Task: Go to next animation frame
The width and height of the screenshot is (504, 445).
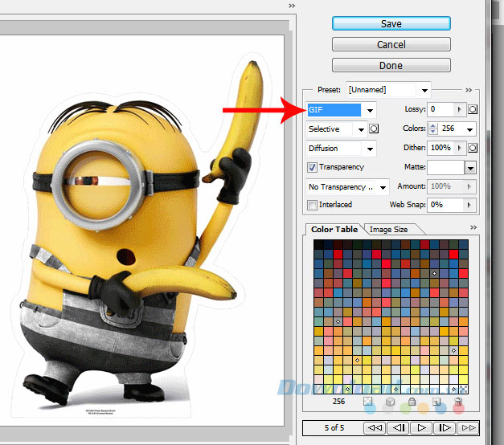Action: pyautogui.click(x=445, y=428)
